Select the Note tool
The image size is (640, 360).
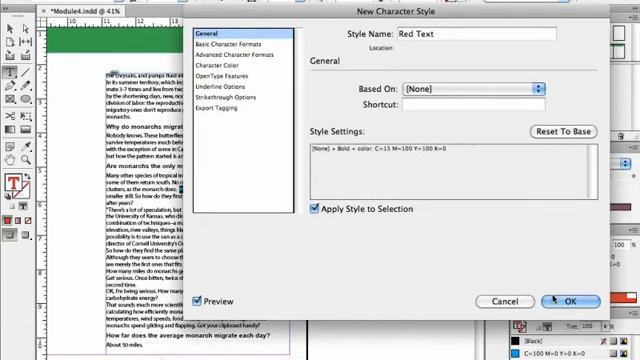[10, 147]
